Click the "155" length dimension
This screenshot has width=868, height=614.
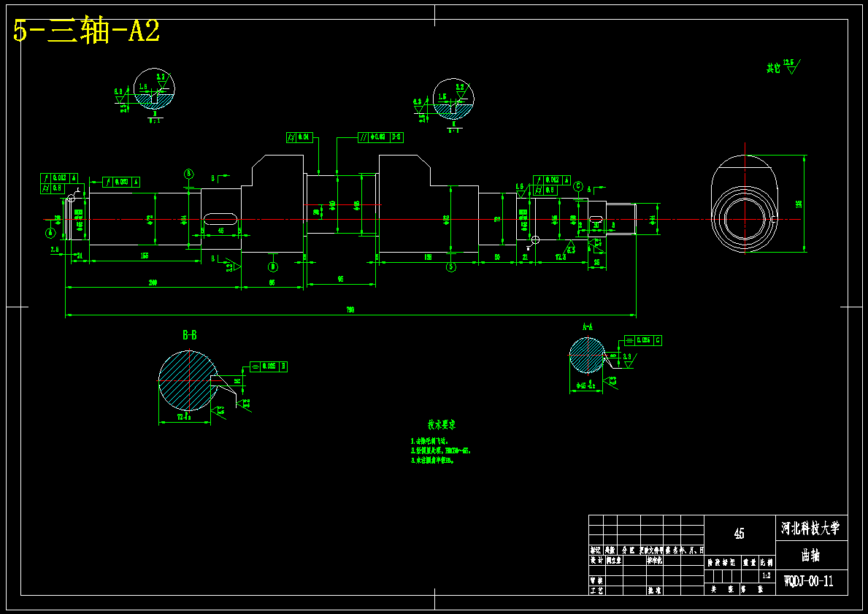pos(145,256)
